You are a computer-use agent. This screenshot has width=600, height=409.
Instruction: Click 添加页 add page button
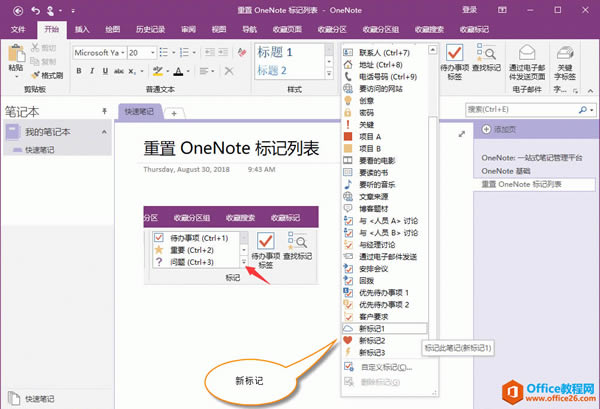(x=500, y=129)
